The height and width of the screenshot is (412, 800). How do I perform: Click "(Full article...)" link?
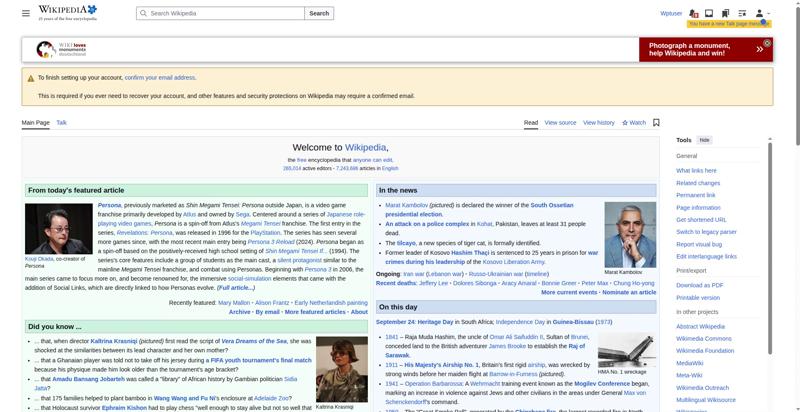pos(236,288)
